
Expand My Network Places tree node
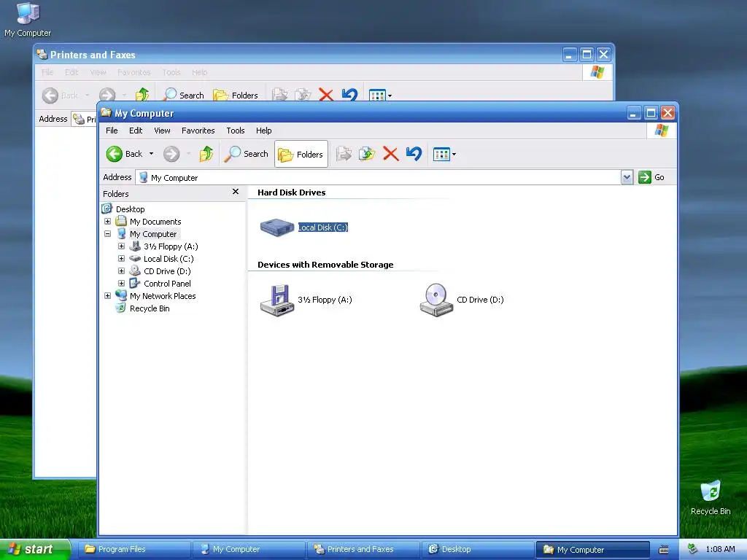click(x=108, y=296)
